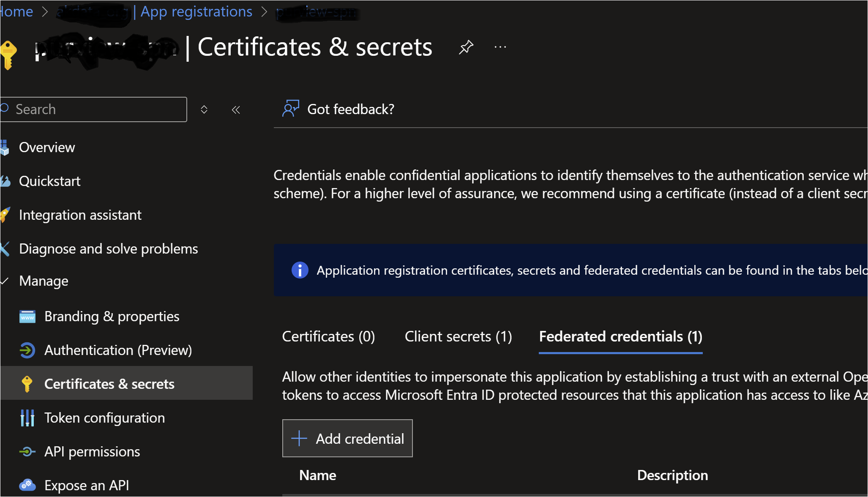This screenshot has width=868, height=497.
Task: Open Quickstart from the sidebar
Action: click(x=49, y=181)
